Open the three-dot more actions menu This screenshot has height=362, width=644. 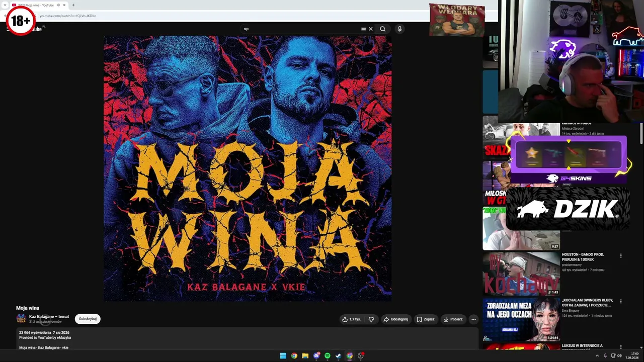473,319
